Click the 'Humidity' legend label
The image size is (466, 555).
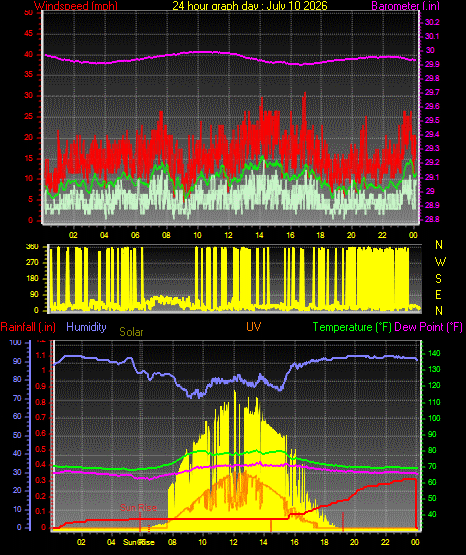tap(86, 327)
